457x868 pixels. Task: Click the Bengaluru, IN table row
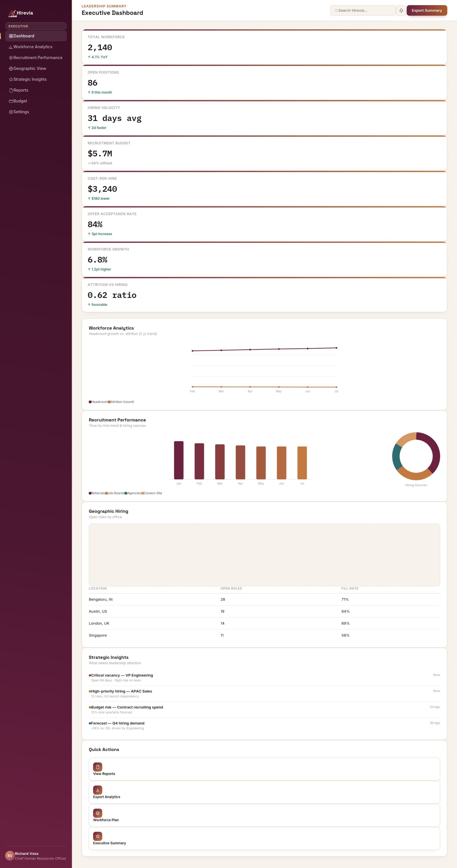[264, 599]
